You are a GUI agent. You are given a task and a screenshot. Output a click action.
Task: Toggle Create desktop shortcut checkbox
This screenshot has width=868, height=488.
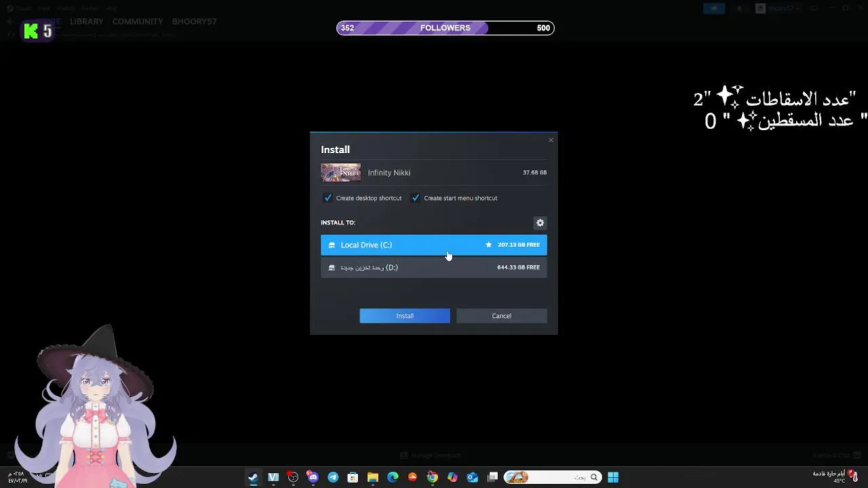coord(328,198)
